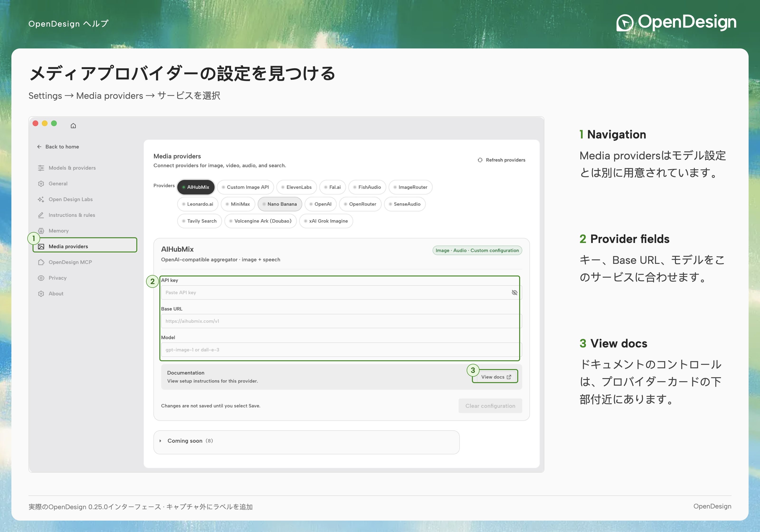Click the Privacy eye icon
The width and height of the screenshot is (760, 532).
[41, 278]
